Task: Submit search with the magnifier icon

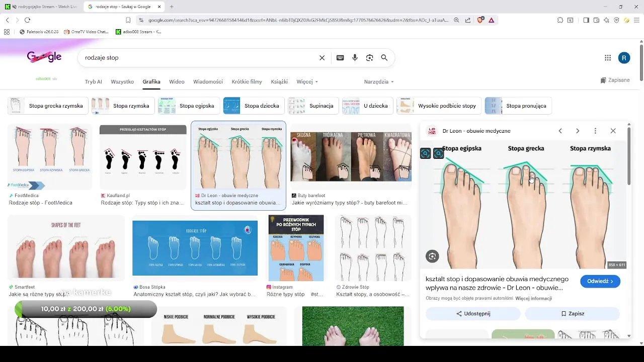Action: [384, 58]
